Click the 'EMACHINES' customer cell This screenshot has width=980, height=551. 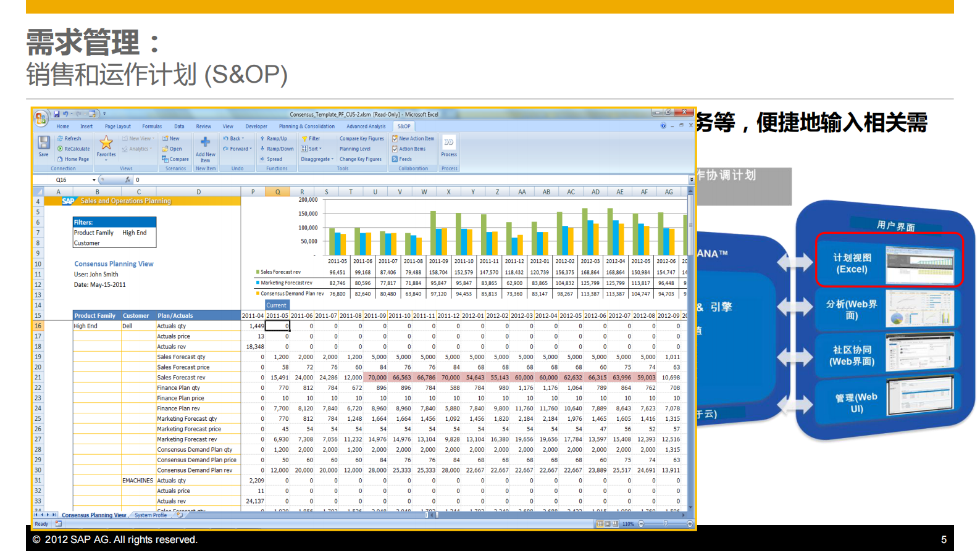point(138,480)
